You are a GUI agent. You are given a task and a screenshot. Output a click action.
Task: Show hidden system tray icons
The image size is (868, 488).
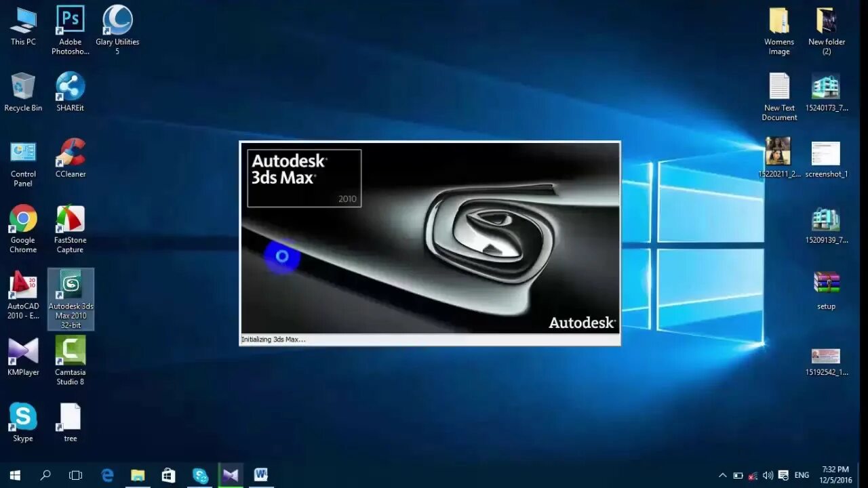tap(723, 475)
